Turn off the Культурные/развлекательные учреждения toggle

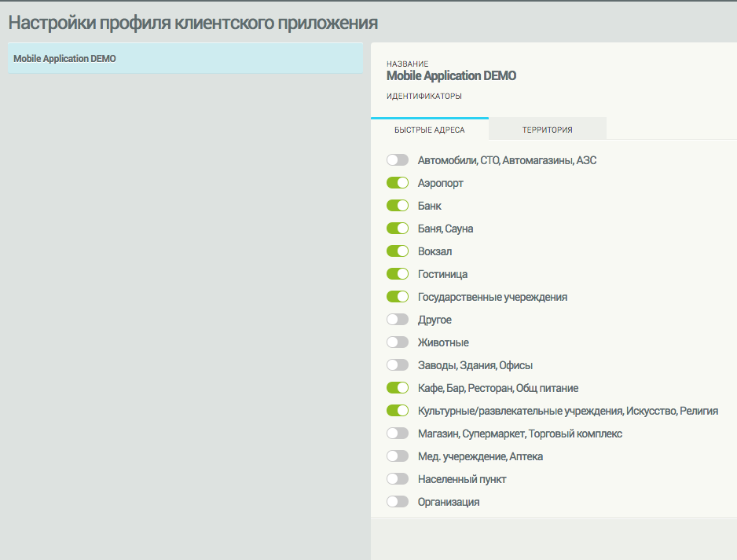pyautogui.click(x=398, y=411)
